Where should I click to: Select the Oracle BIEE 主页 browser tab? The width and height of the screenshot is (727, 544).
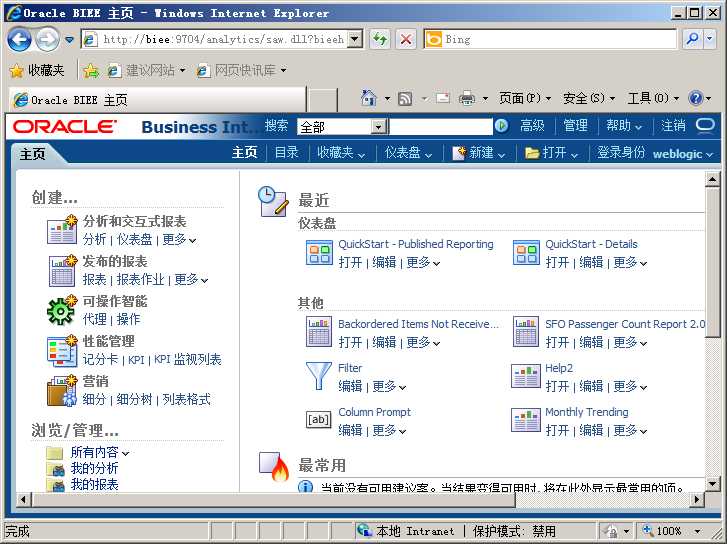coord(158,99)
